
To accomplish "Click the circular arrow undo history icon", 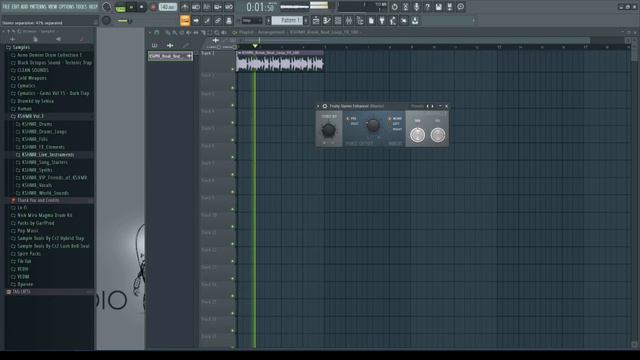I will (x=394, y=7).
